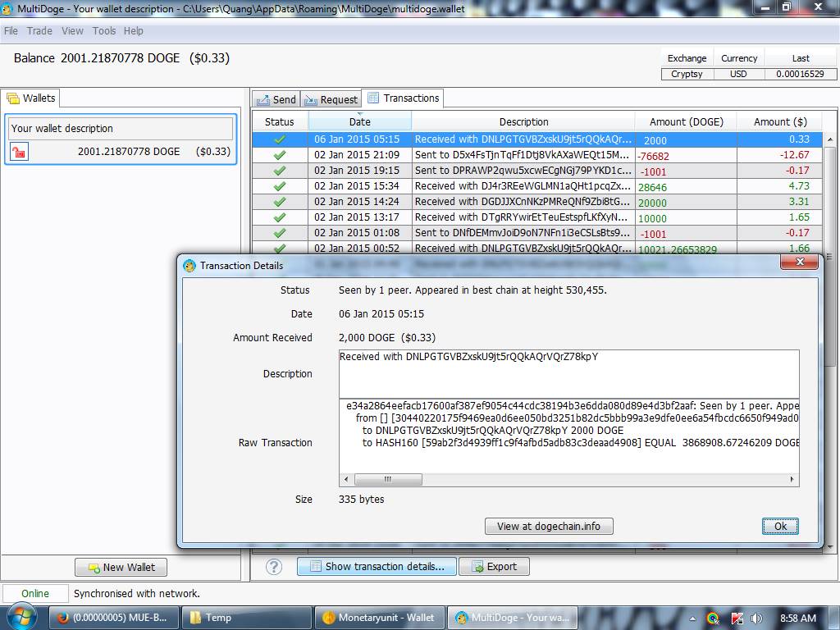Click View at dogechain.info button
This screenshot has height=630, width=840.
click(x=549, y=526)
